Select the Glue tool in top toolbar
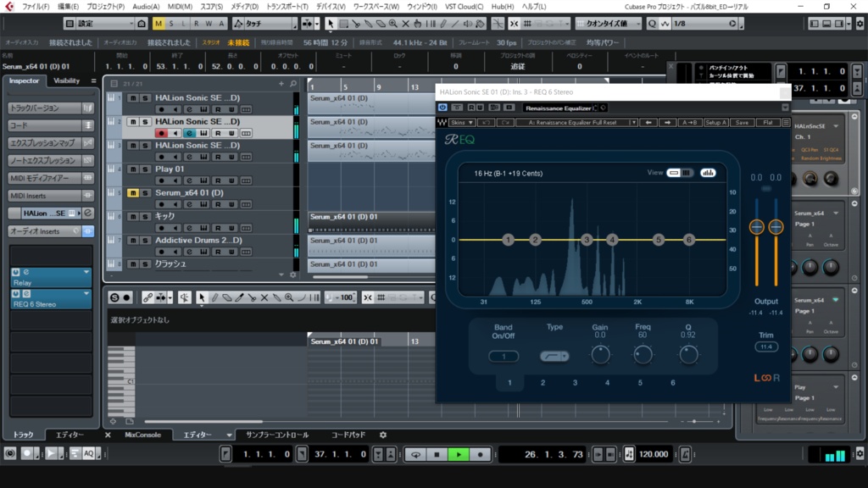 coord(368,24)
